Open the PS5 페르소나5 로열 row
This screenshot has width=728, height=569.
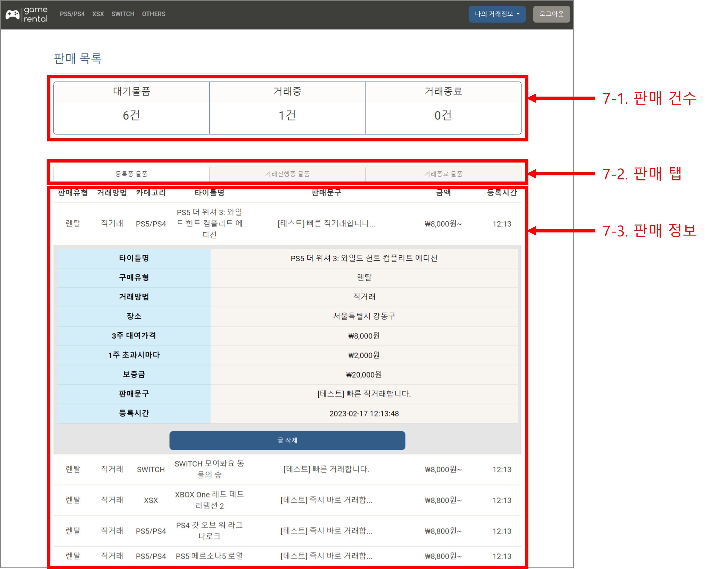[x=287, y=555]
